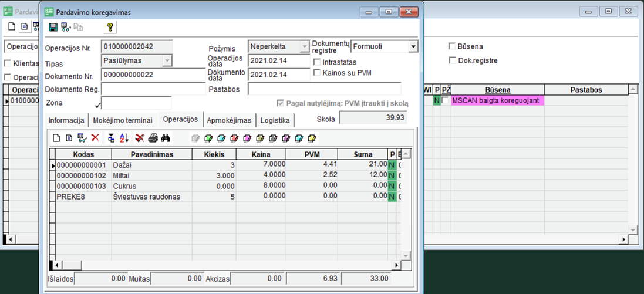Search rows with the binoculars icon
The image size is (644, 294).
pos(166,138)
